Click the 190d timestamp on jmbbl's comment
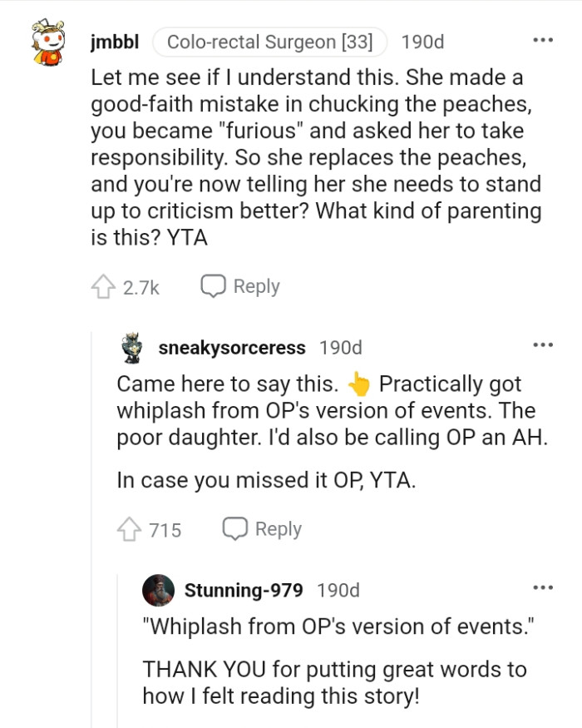The width and height of the screenshot is (582, 728). pyautogui.click(x=422, y=41)
